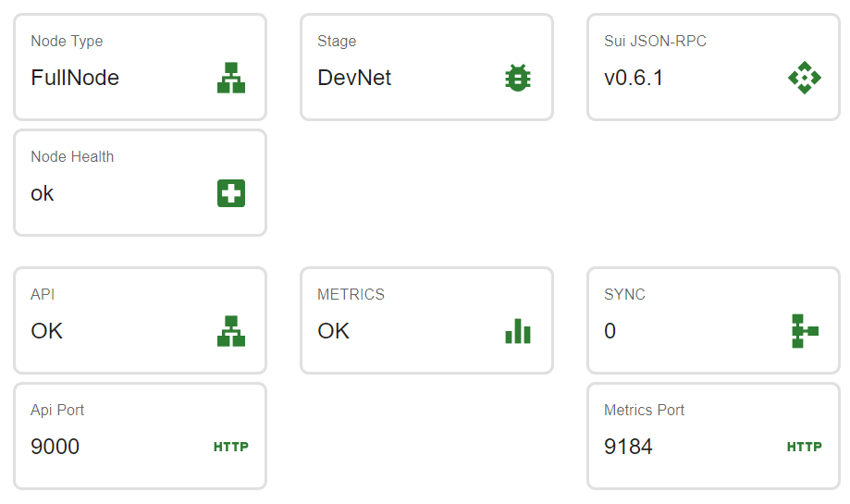Click the network icon in Node Type card
The height and width of the screenshot is (504, 850).
click(231, 78)
